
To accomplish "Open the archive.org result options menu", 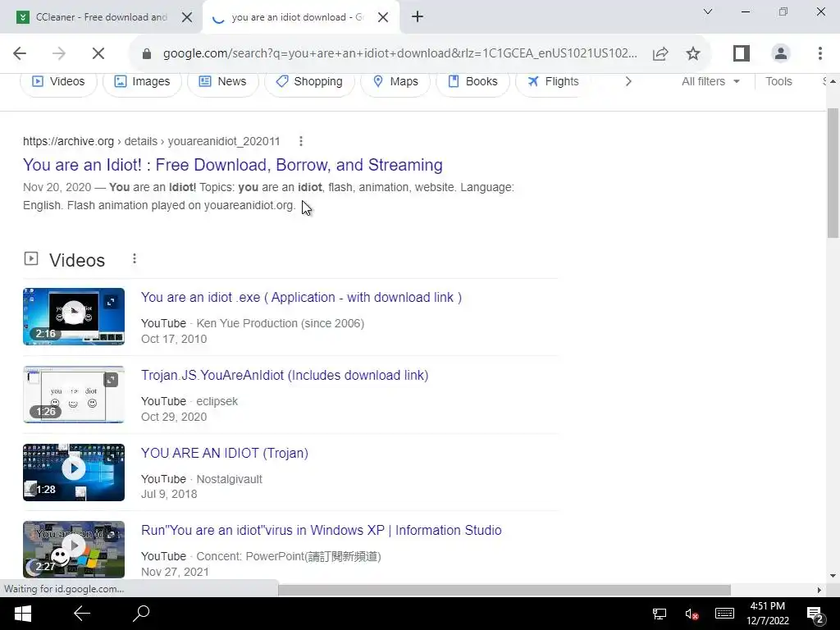I will [x=301, y=141].
